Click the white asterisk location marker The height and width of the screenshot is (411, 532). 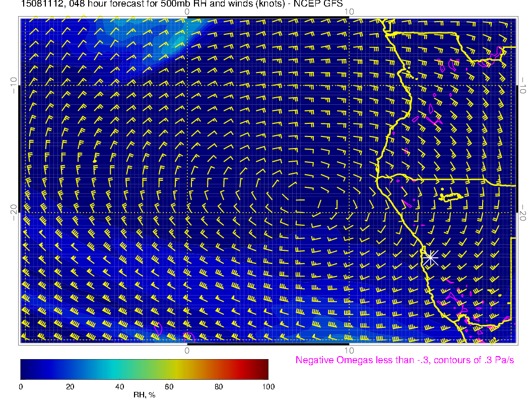pyautogui.click(x=430, y=257)
